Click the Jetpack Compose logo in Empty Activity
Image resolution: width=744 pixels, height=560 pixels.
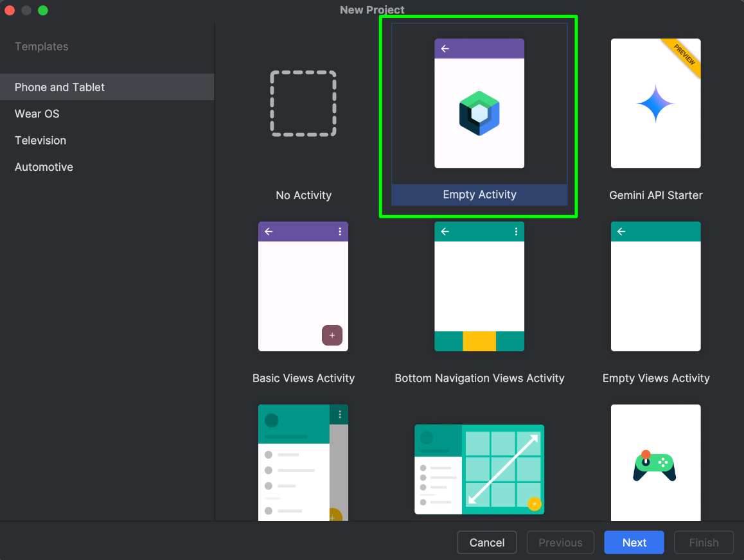coord(479,113)
